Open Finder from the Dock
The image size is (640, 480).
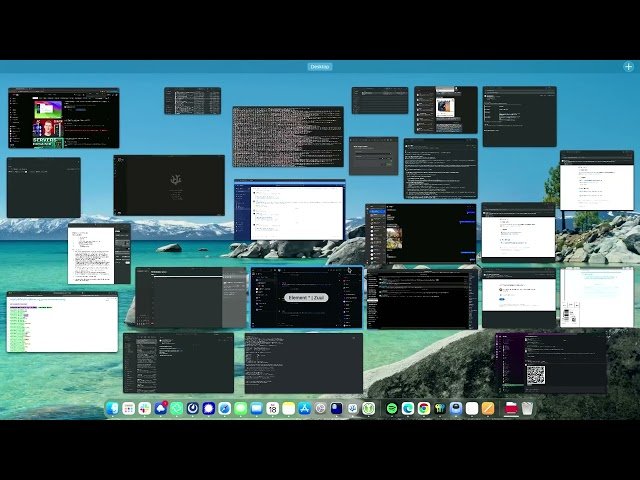click(112, 408)
